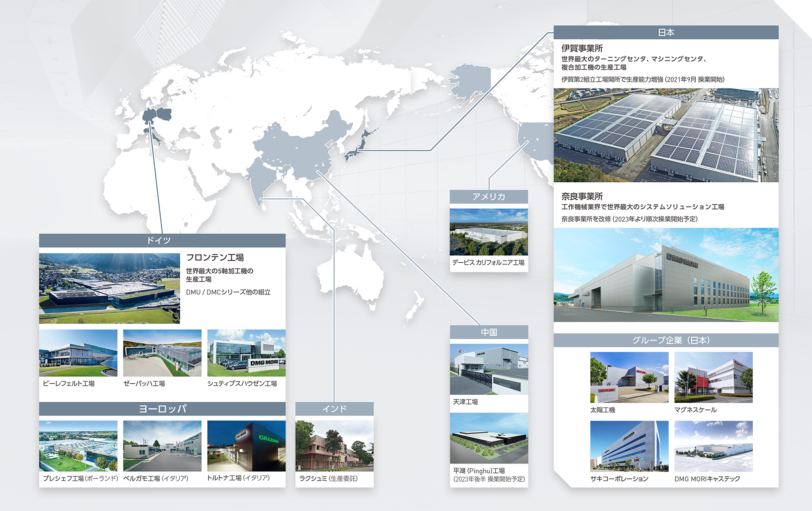This screenshot has width=812, height=511.
Task: Open the ラクシュミ factory photo
Action: pyautogui.click(x=335, y=446)
